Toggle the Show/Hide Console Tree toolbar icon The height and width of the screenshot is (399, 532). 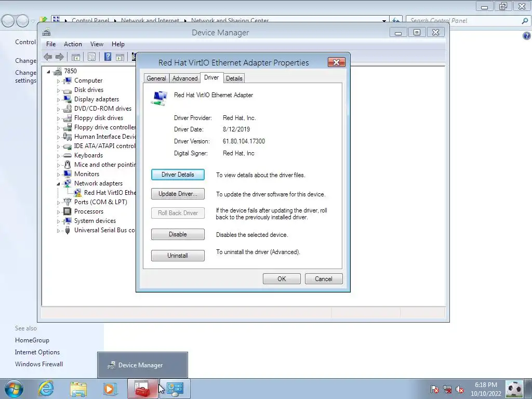point(76,57)
